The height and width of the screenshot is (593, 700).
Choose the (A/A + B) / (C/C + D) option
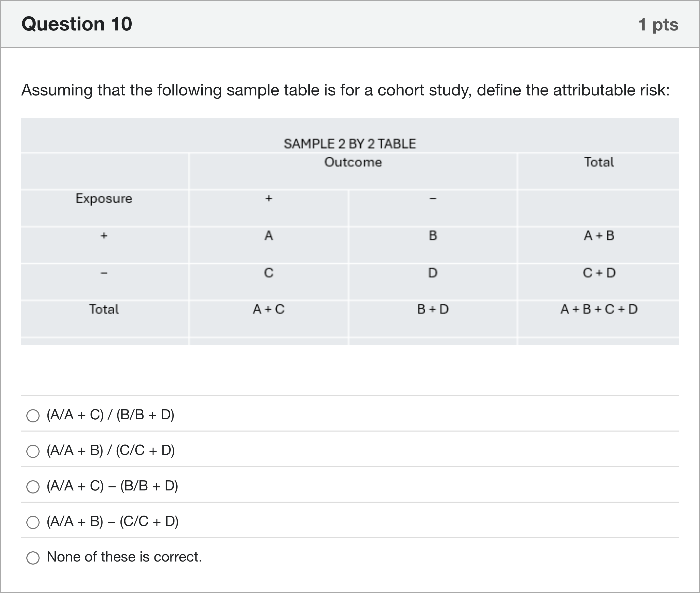click(33, 451)
